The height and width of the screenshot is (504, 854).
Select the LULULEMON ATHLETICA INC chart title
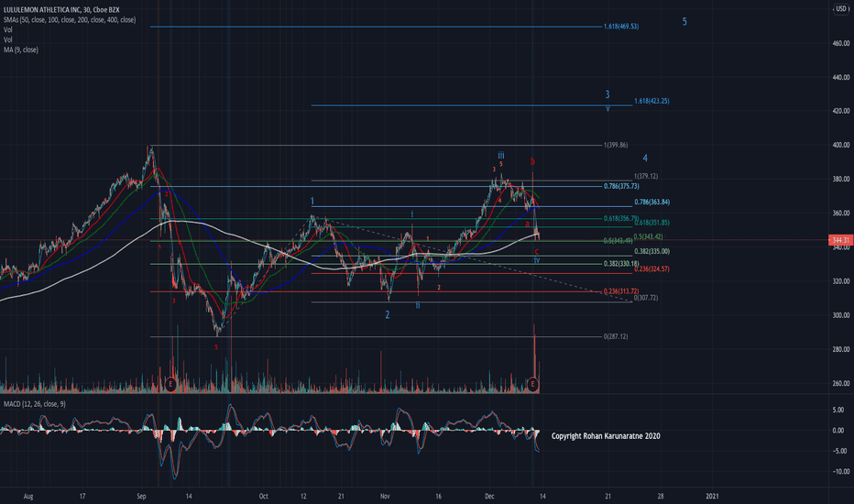(61, 10)
